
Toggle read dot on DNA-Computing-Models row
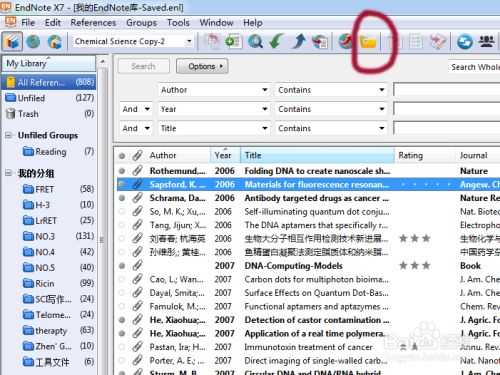(x=122, y=266)
